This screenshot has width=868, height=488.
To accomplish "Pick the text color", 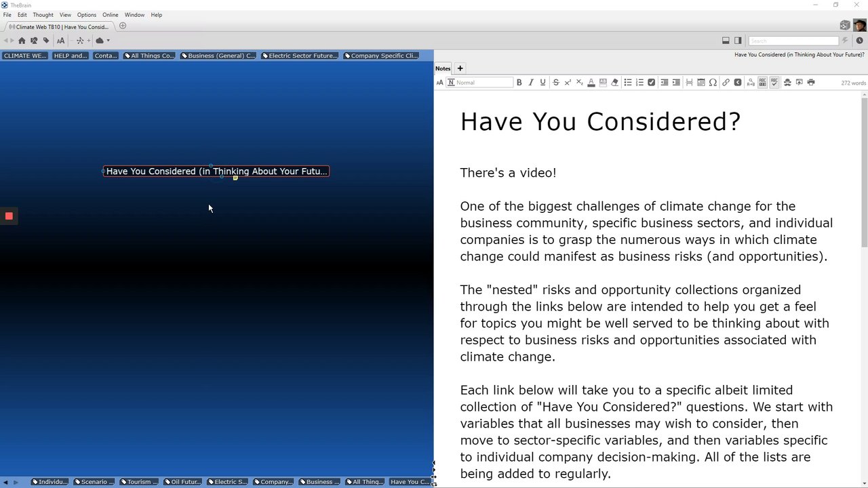I will point(591,83).
